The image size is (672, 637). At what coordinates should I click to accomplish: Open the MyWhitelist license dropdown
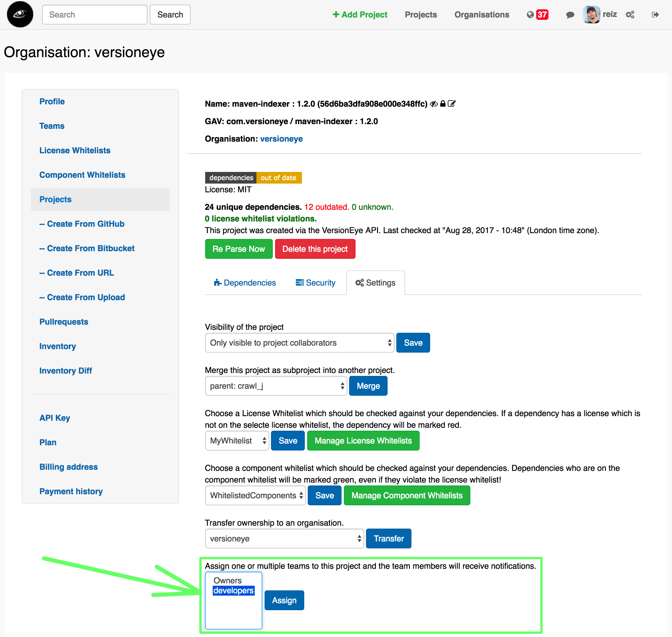[237, 440]
